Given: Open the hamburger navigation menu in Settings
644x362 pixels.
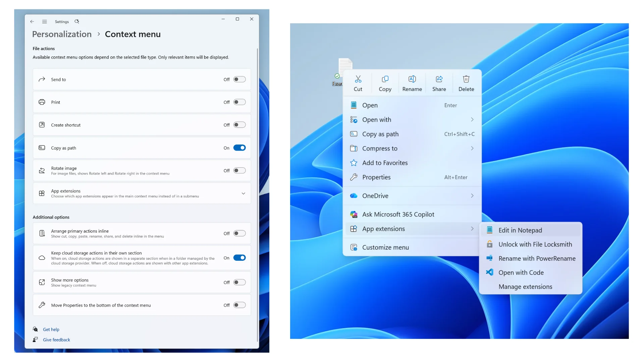Looking at the screenshot, I should [44, 21].
